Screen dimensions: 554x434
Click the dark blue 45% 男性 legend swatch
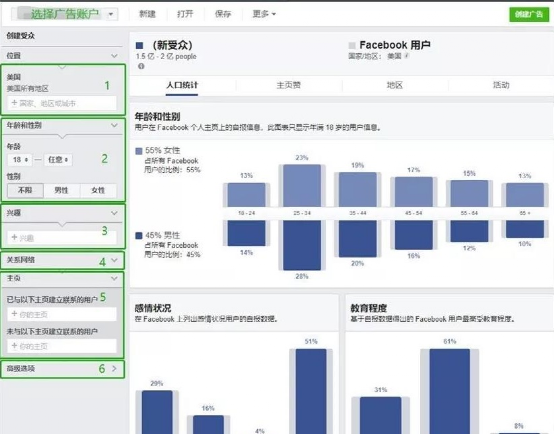pyautogui.click(x=139, y=235)
